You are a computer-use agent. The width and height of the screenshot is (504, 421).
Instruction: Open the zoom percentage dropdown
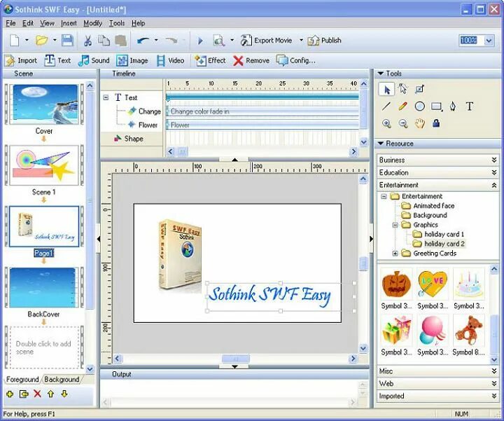pyautogui.click(x=489, y=41)
